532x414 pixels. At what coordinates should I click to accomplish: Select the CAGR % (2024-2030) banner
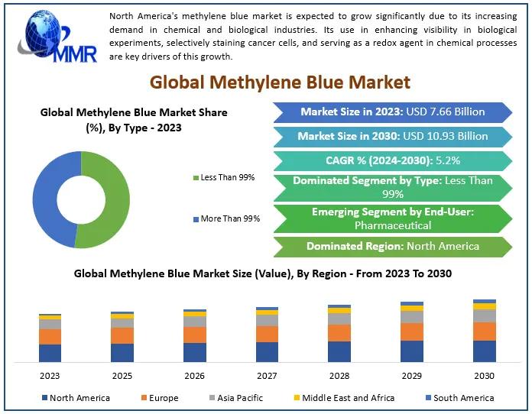[x=393, y=160]
